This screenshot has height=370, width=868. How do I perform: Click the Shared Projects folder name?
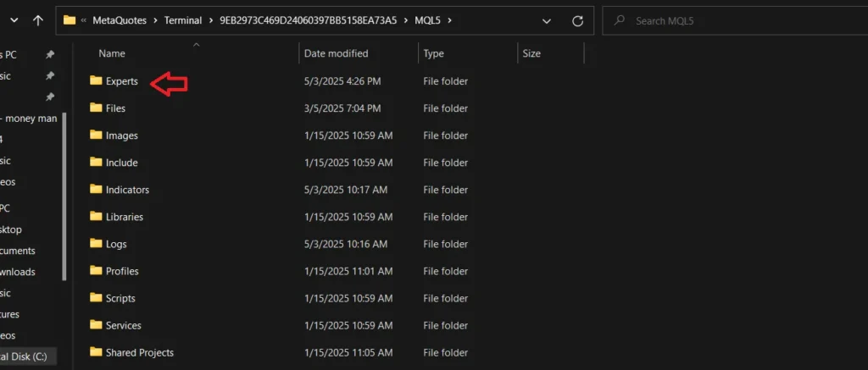point(140,352)
